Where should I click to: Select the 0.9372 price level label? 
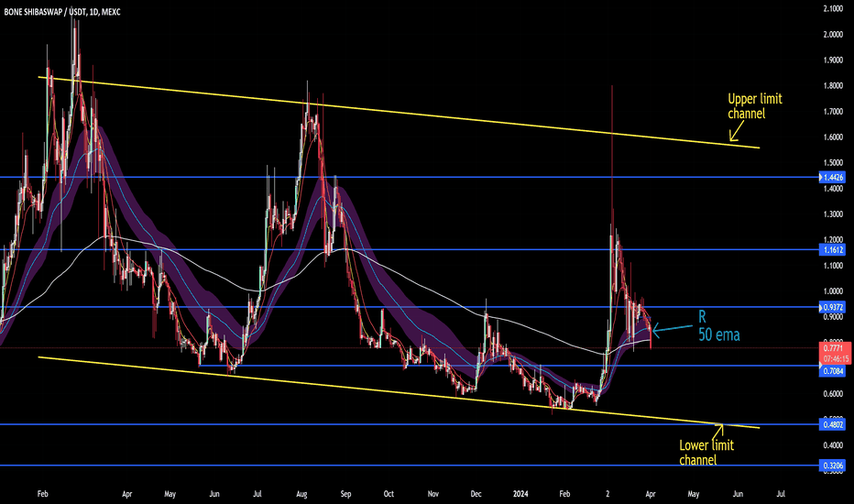coord(833,307)
